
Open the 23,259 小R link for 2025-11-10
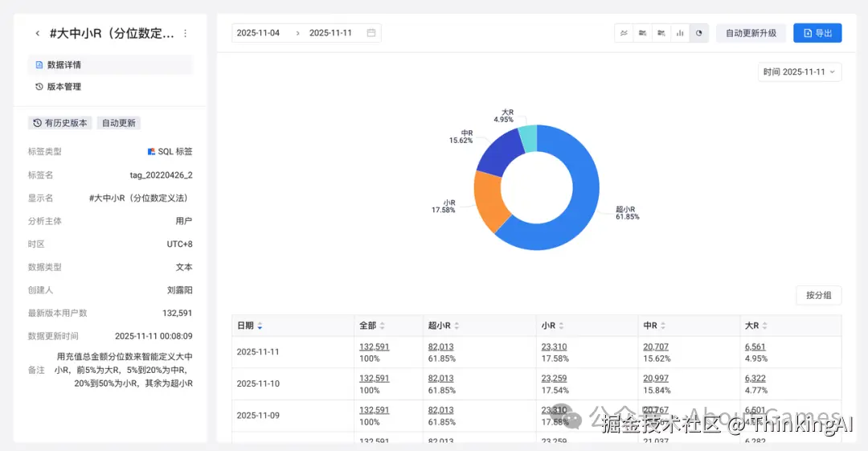554,379
